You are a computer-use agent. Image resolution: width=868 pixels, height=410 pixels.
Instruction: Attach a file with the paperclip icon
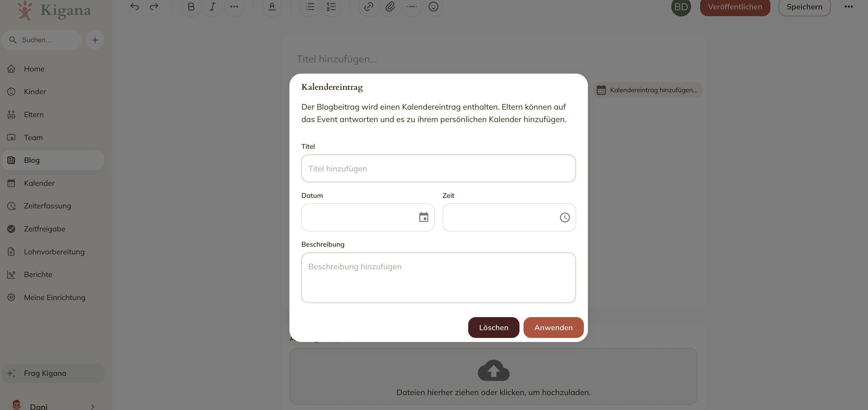[390, 7]
